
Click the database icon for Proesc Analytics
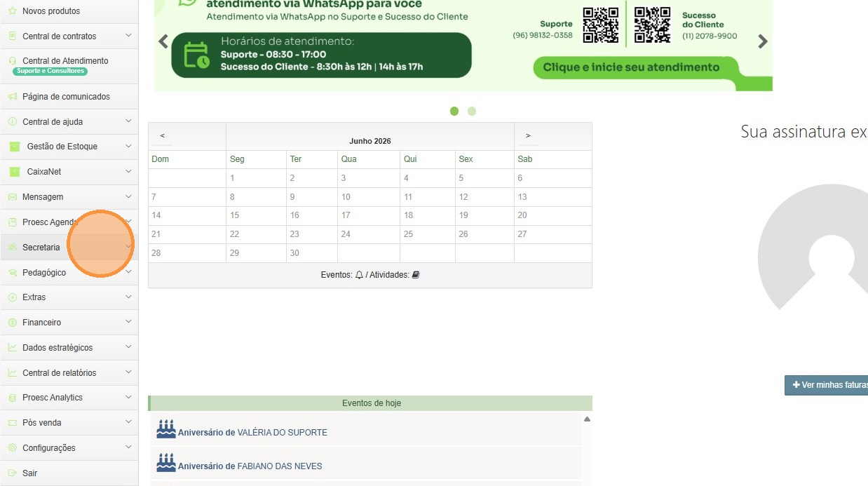[x=13, y=398]
